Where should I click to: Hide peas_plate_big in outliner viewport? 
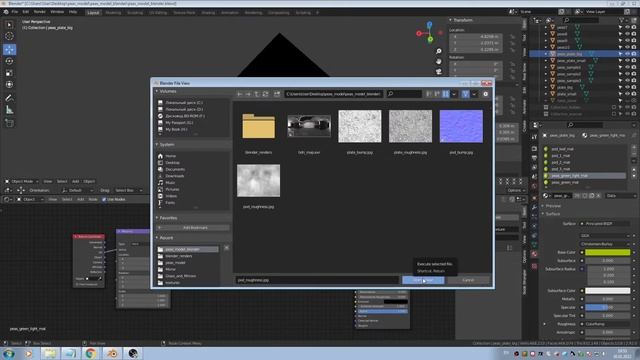(627, 54)
